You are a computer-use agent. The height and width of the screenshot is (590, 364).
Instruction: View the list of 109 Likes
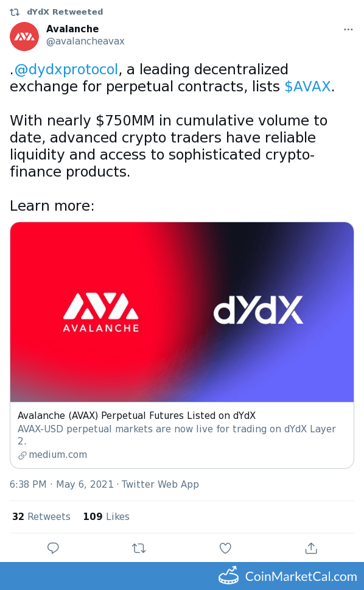[107, 516]
